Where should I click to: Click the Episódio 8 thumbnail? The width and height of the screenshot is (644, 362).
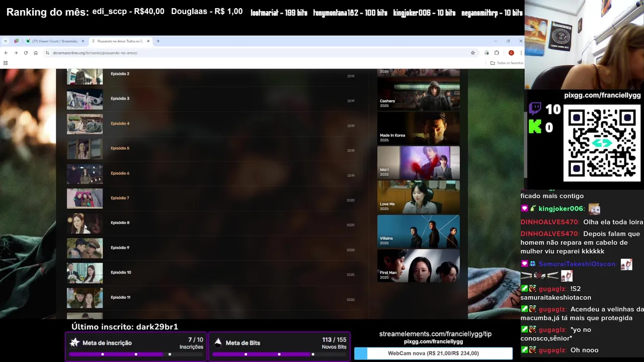point(85,224)
